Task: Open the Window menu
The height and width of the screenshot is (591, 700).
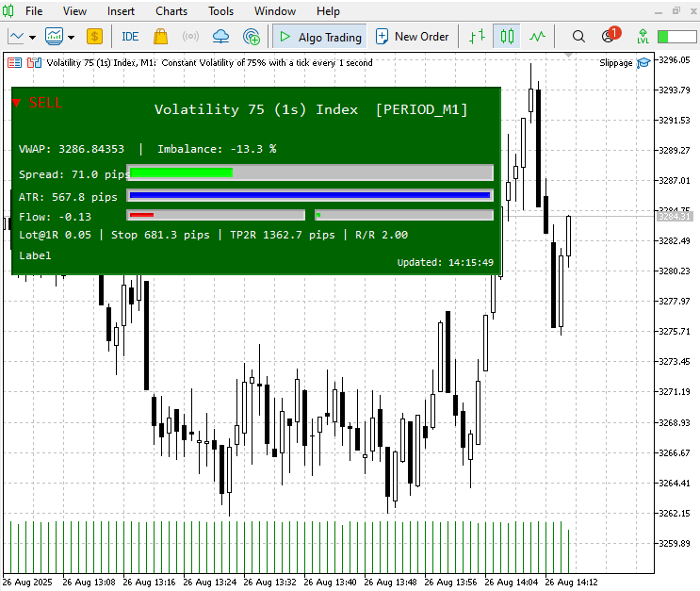Action: [275, 11]
